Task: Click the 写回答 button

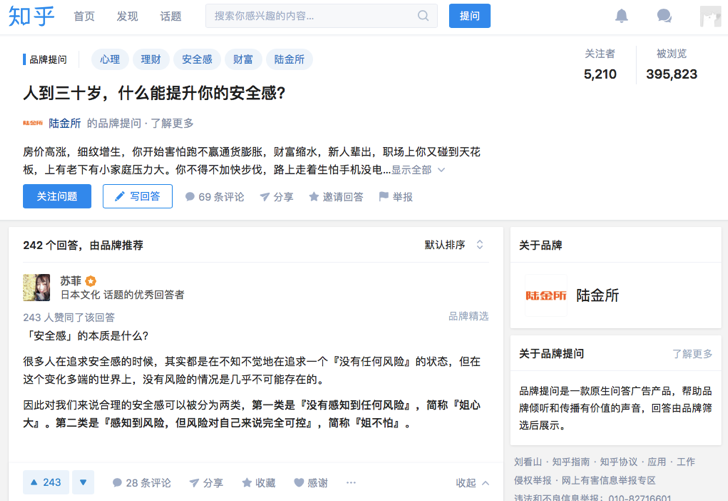Action: tap(137, 196)
